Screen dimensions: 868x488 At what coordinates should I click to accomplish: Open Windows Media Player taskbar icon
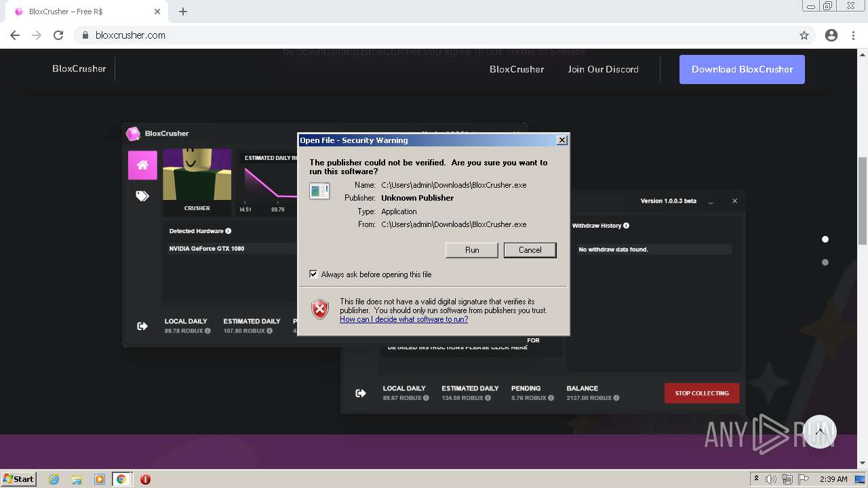[x=100, y=479]
